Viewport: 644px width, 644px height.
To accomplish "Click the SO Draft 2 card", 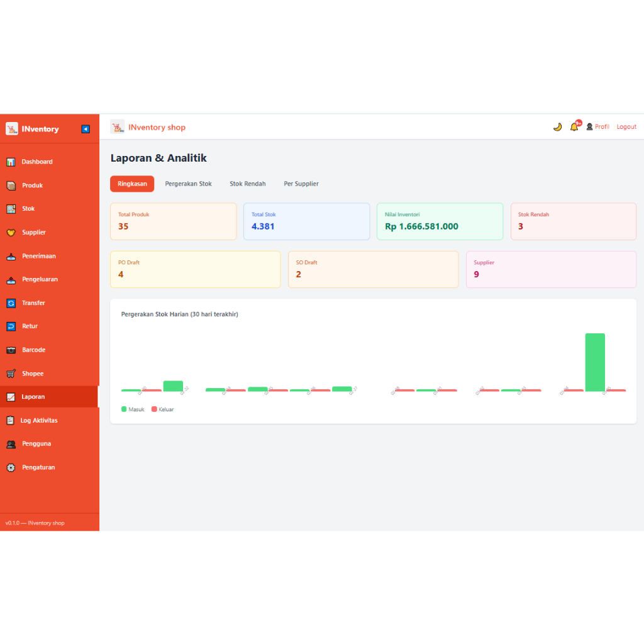I will pos(374,269).
